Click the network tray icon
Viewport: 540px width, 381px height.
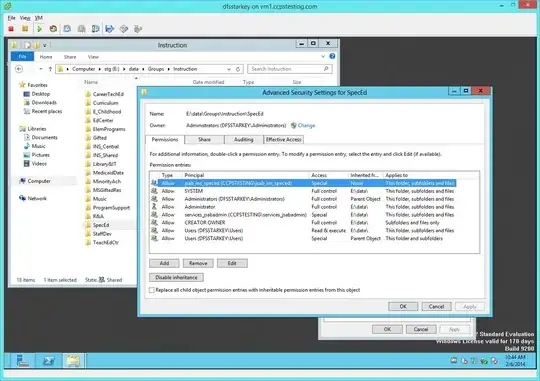454,361
